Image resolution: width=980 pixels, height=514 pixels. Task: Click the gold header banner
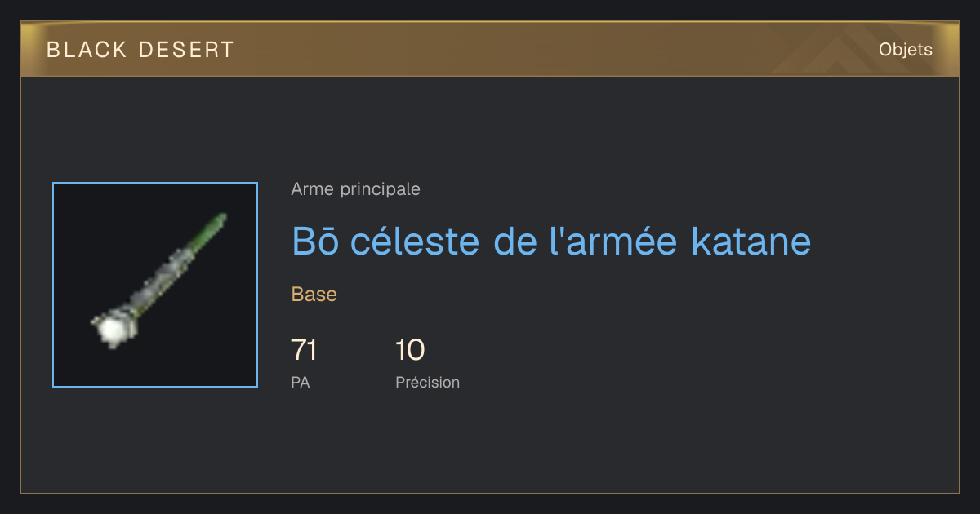(x=490, y=49)
